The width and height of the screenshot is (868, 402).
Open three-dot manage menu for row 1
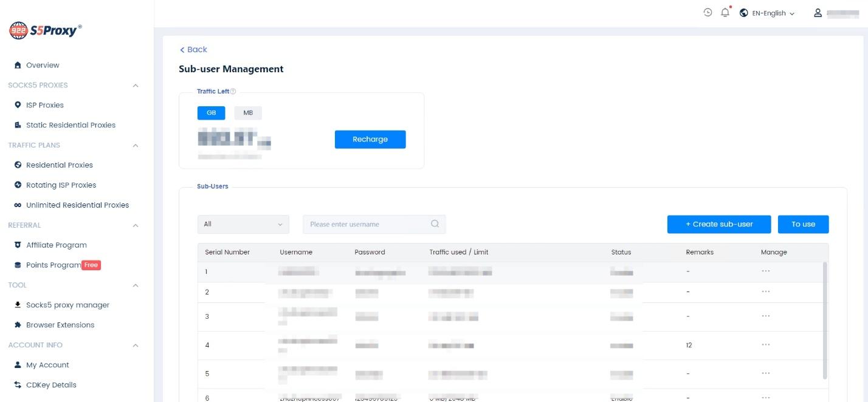765,271
